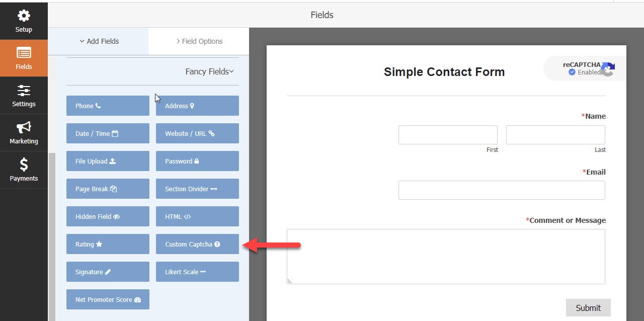Viewport: 644px width, 321px height.
Task: Select the Fields sidebar icon
Action: point(24,58)
